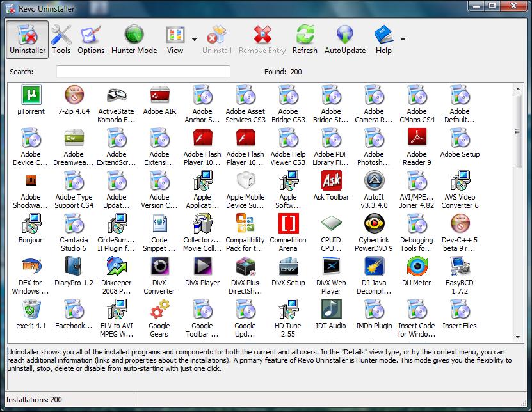Select Adobe Dreamweaver icon
Screen dimensions: 532x412
coord(74,138)
